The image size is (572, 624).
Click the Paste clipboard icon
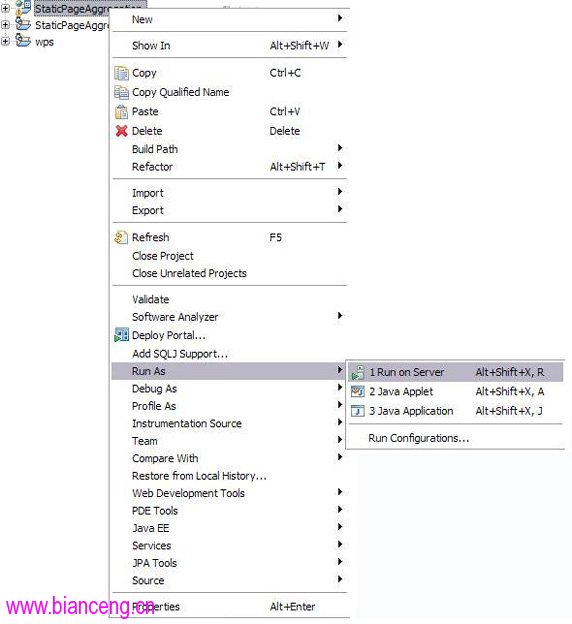121,112
